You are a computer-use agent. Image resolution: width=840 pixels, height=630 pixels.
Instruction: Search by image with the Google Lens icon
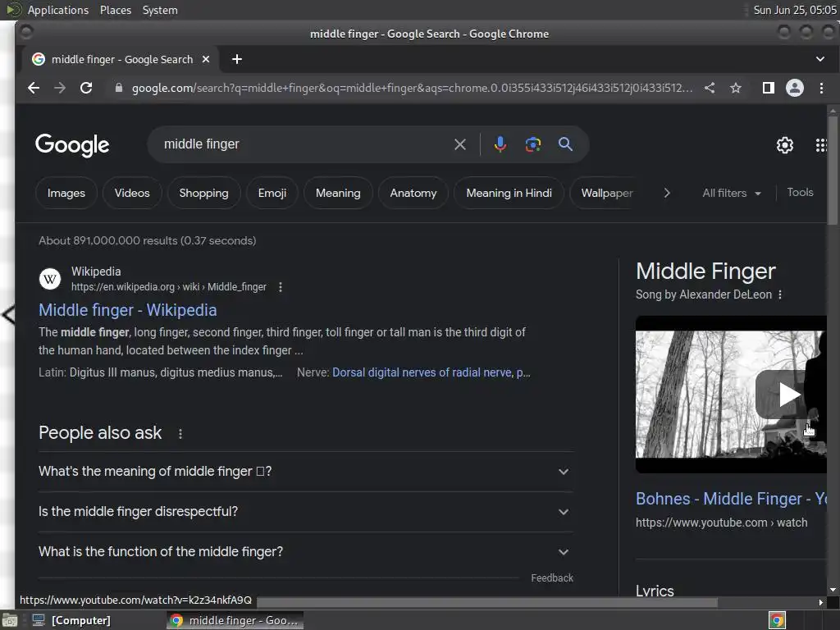532,144
